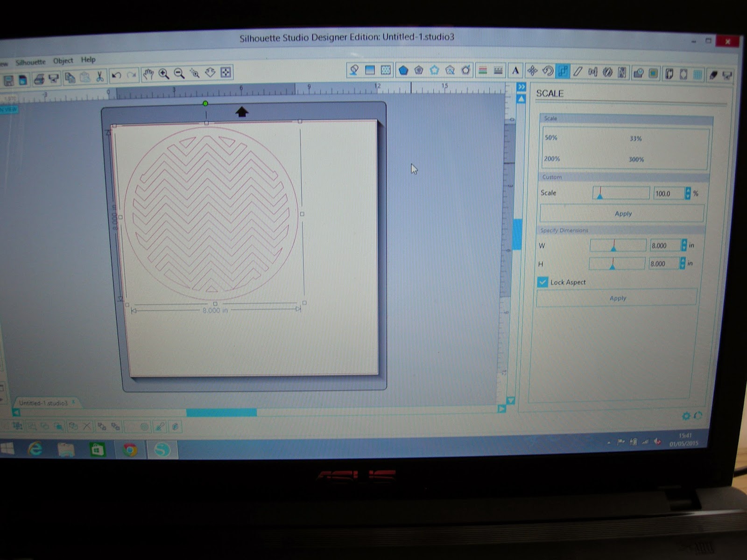
Task: Click the green rotation handle above design
Action: pos(205,104)
